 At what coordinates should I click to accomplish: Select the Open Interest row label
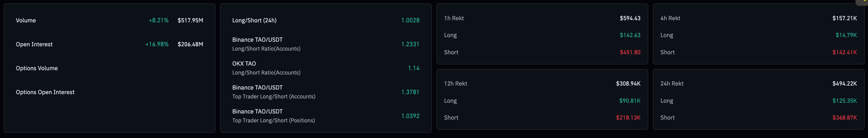pyautogui.click(x=34, y=44)
